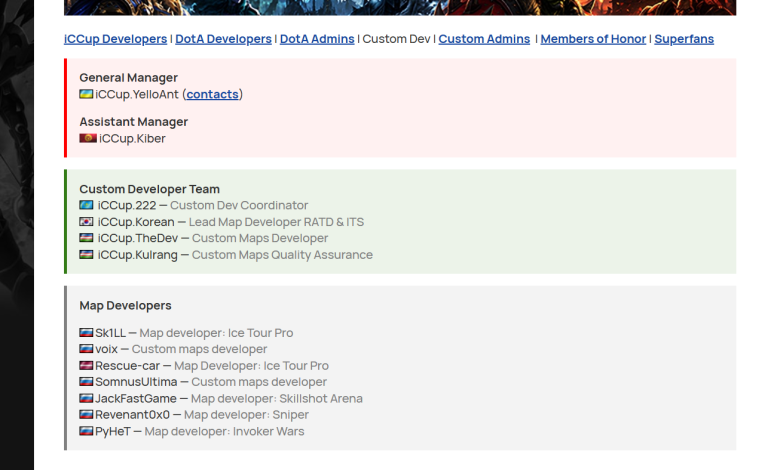This screenshot has height=470, width=768.
Task: Click the flag icon next to iCCup.Kiber
Action: pyautogui.click(x=88, y=138)
